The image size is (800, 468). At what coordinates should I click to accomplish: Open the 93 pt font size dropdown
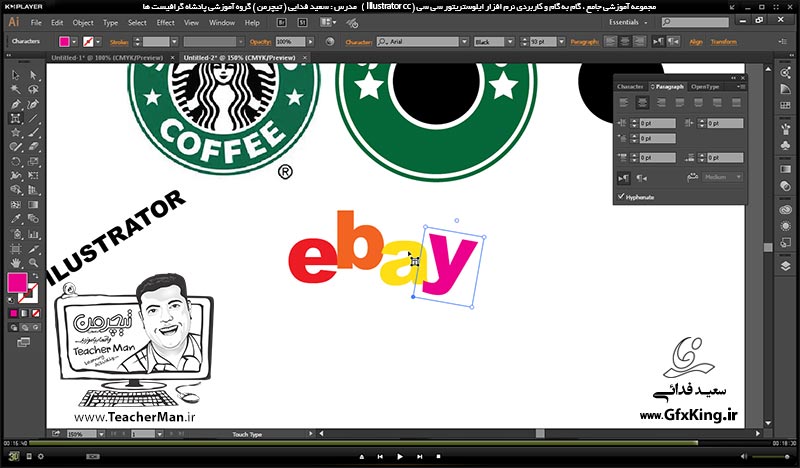coord(561,42)
